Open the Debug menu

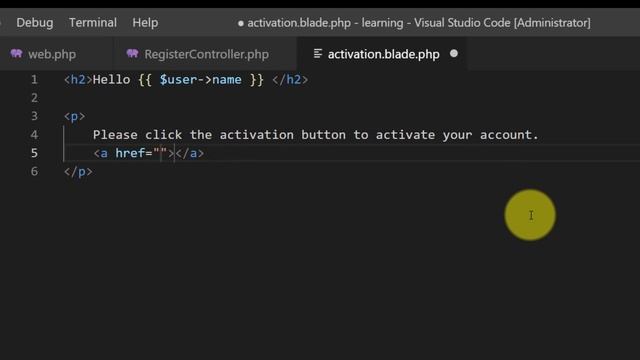click(35, 23)
